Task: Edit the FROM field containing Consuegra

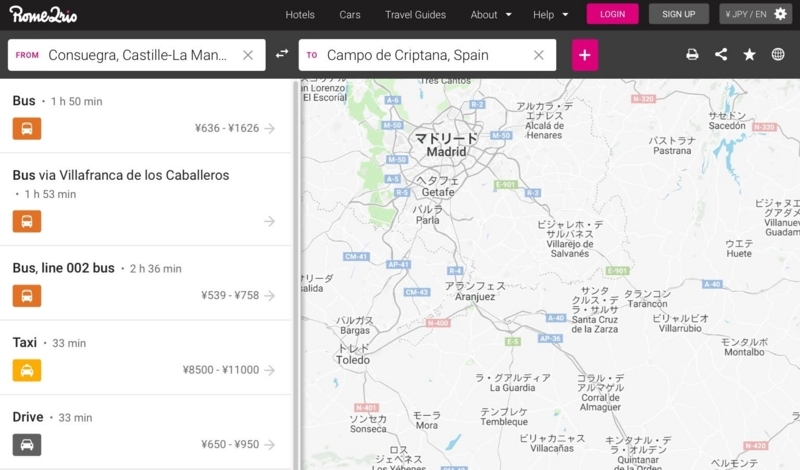Action: (x=137, y=55)
